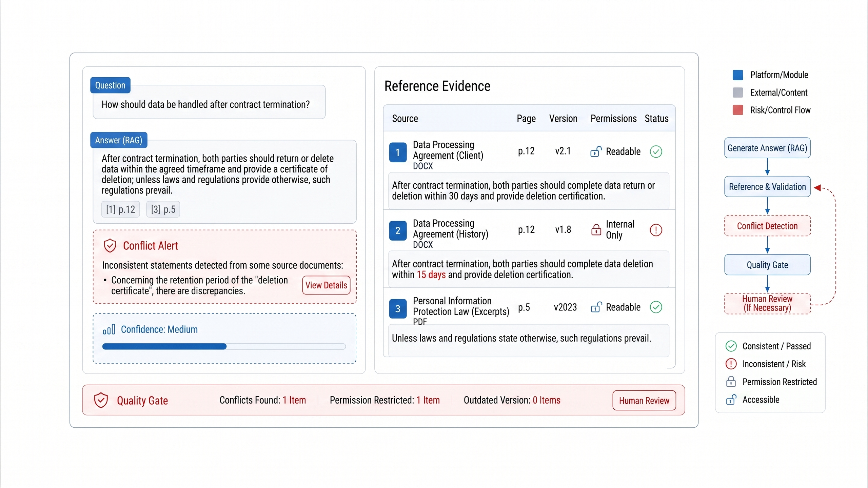Screen dimensions: 868x488
Task: Open citation [3] p.5
Action: [163, 209]
